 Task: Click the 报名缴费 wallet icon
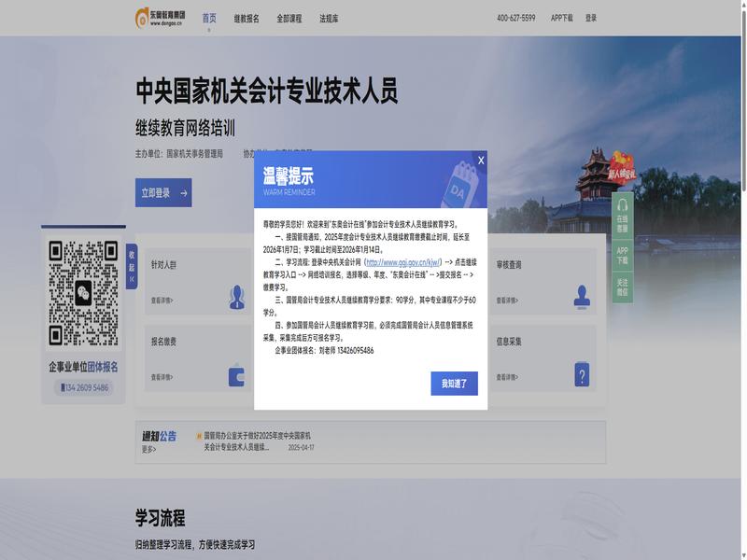coord(237,375)
